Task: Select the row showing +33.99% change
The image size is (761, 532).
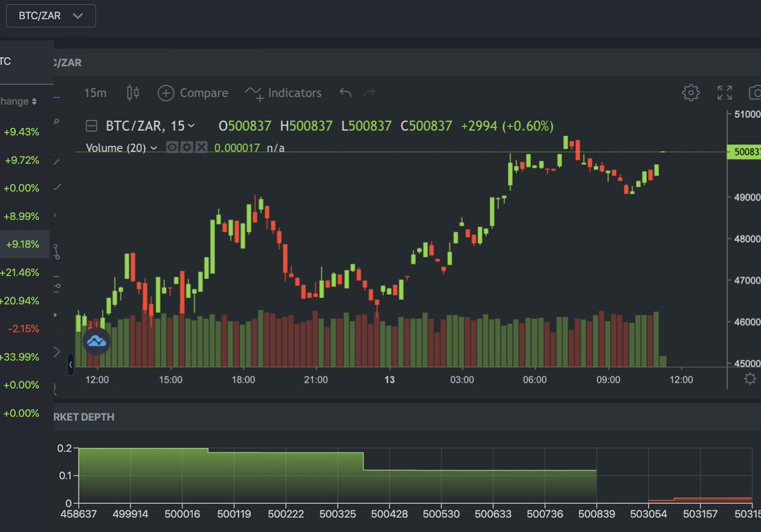Action: coord(25,357)
